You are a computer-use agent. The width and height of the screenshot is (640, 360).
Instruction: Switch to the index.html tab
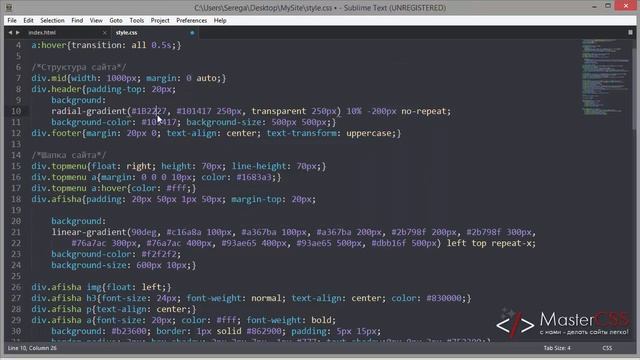pyautogui.click(x=42, y=33)
